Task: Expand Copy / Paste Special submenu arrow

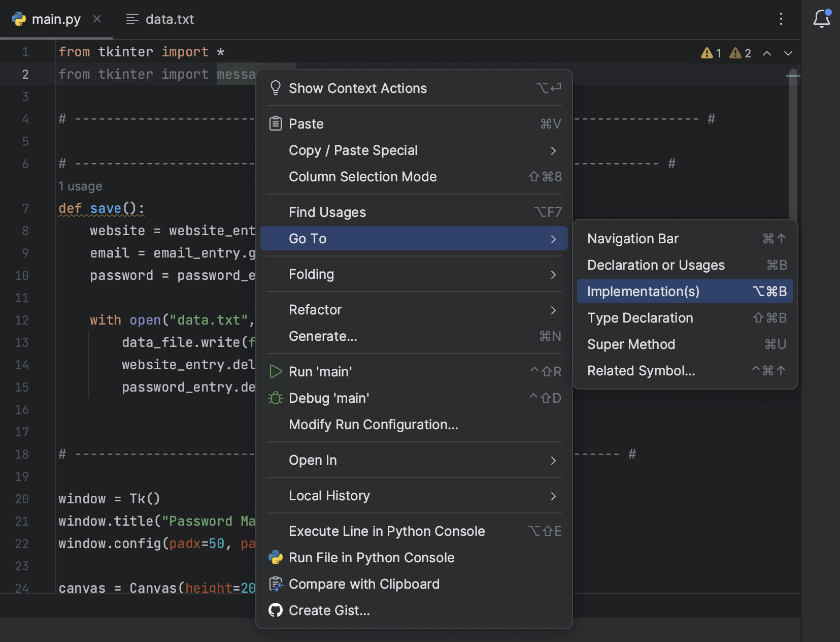Action: pos(553,150)
